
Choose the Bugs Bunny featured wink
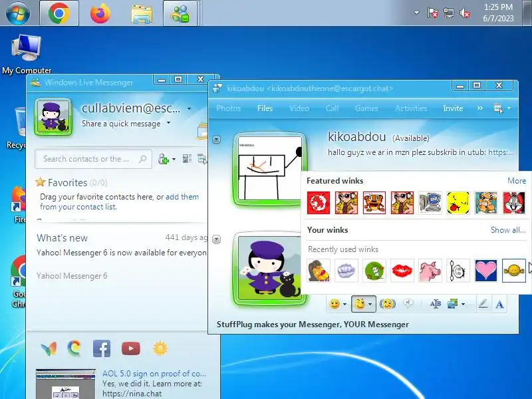[513, 203]
